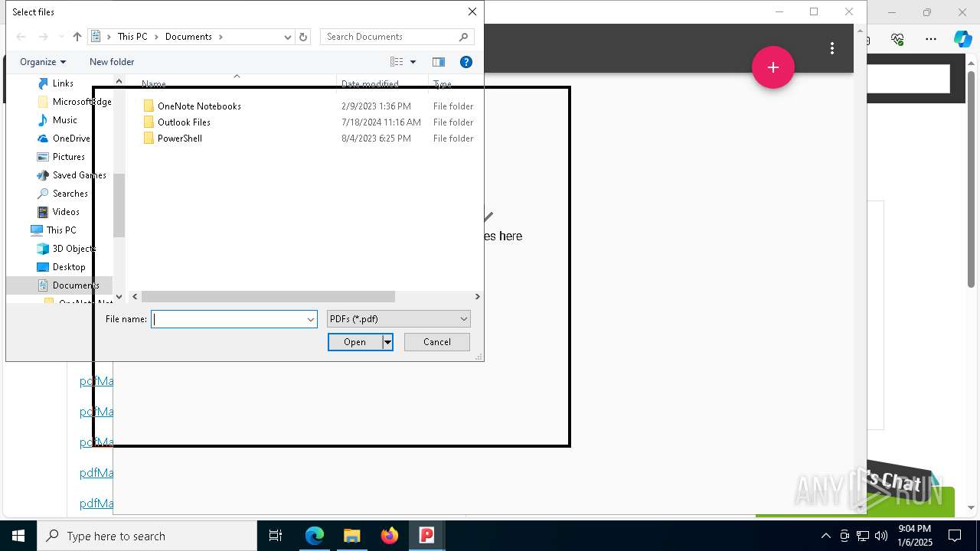Select Music in the navigation pane

click(64, 120)
